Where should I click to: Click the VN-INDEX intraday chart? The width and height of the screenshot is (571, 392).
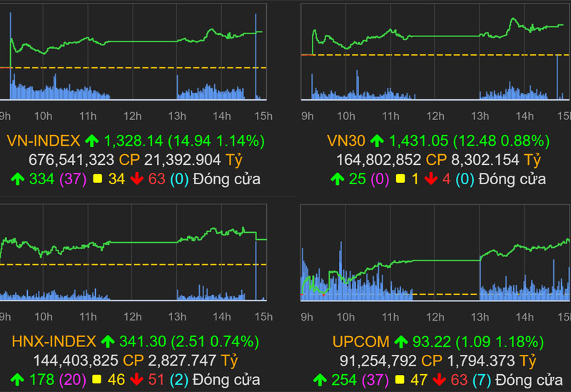click(133, 51)
